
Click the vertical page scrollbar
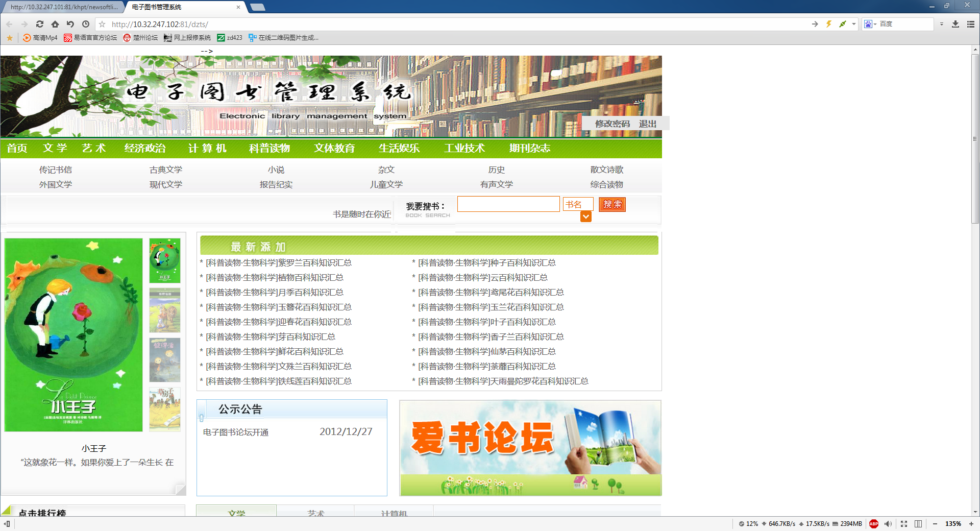coord(975,139)
